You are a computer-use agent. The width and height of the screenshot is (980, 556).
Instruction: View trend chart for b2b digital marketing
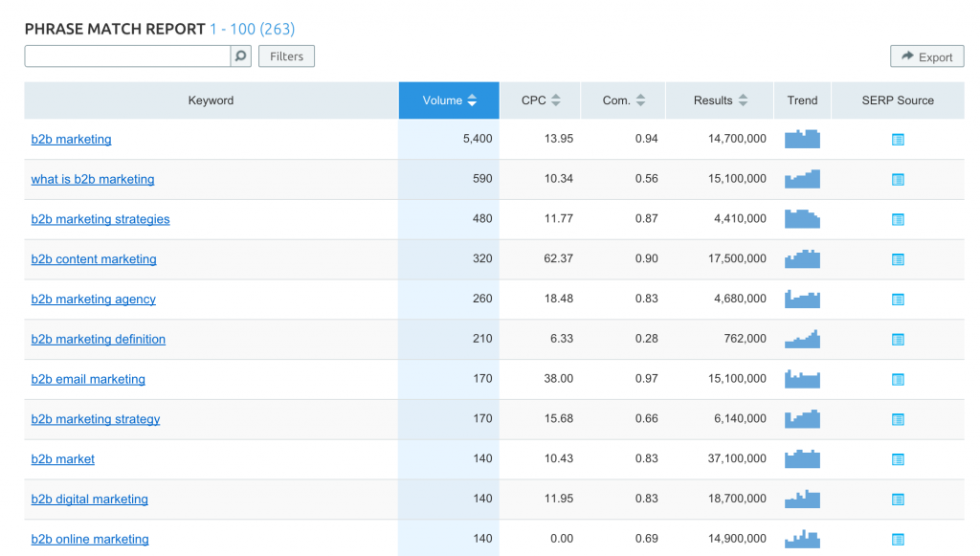(803, 499)
